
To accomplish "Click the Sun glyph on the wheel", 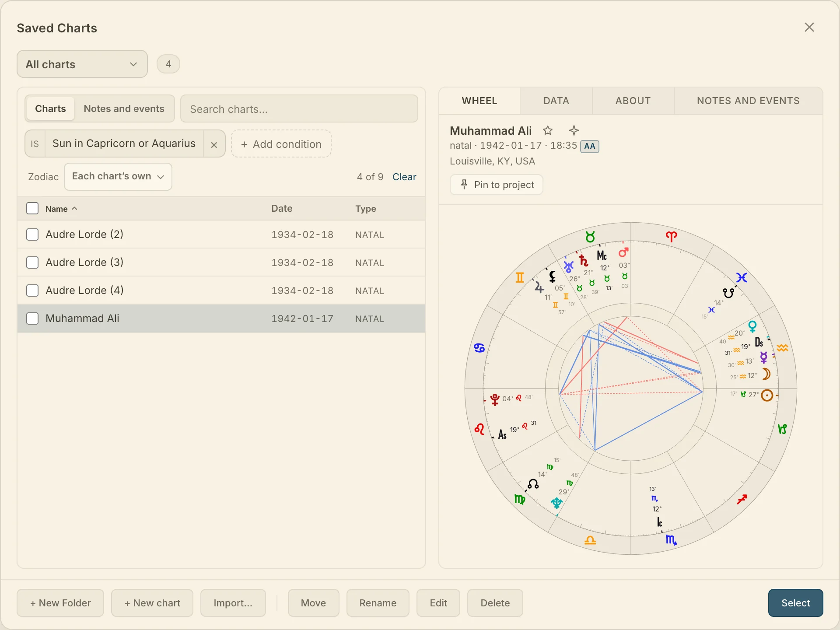I will (767, 395).
